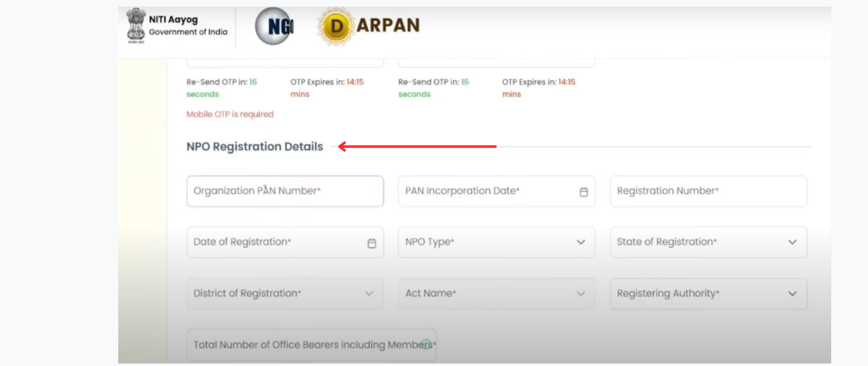Open calendar icon in PAN Incorporation Date
Viewport: 868px width, 366px height.
[x=583, y=192]
